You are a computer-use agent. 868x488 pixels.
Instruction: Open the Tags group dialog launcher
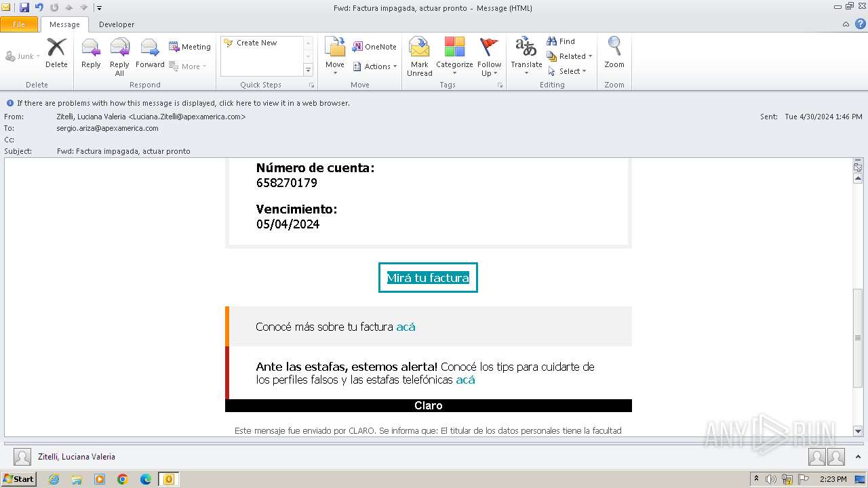[x=500, y=85]
